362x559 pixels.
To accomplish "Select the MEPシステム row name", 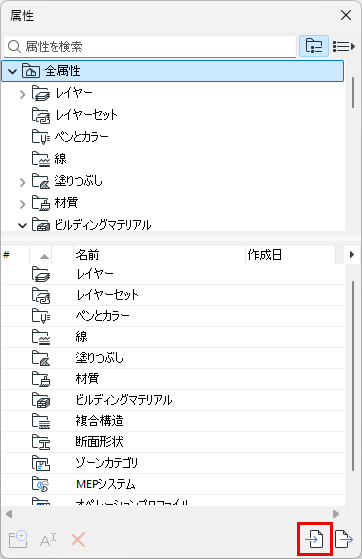I will (x=106, y=484).
